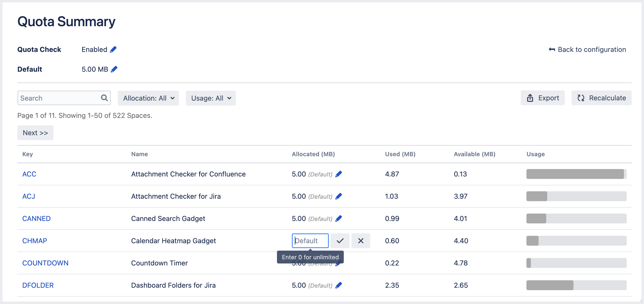Edit the Canned Search Gadget allocation

click(x=339, y=218)
